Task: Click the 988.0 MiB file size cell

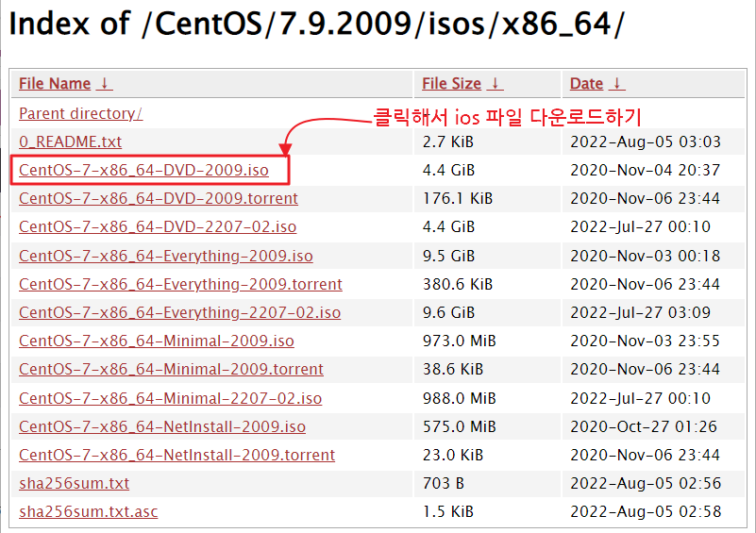Action: coord(459,398)
